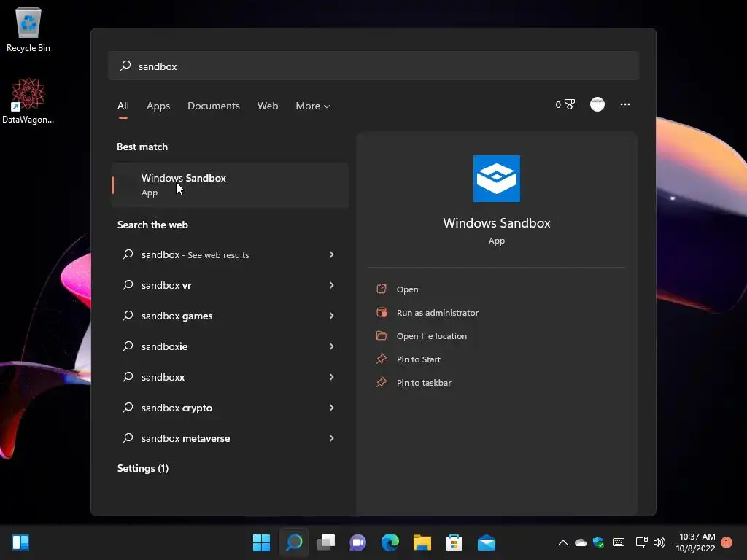Viewport: 747px width, 560px height.
Task: Click the search magnifier inside the search box
Action: (x=125, y=66)
